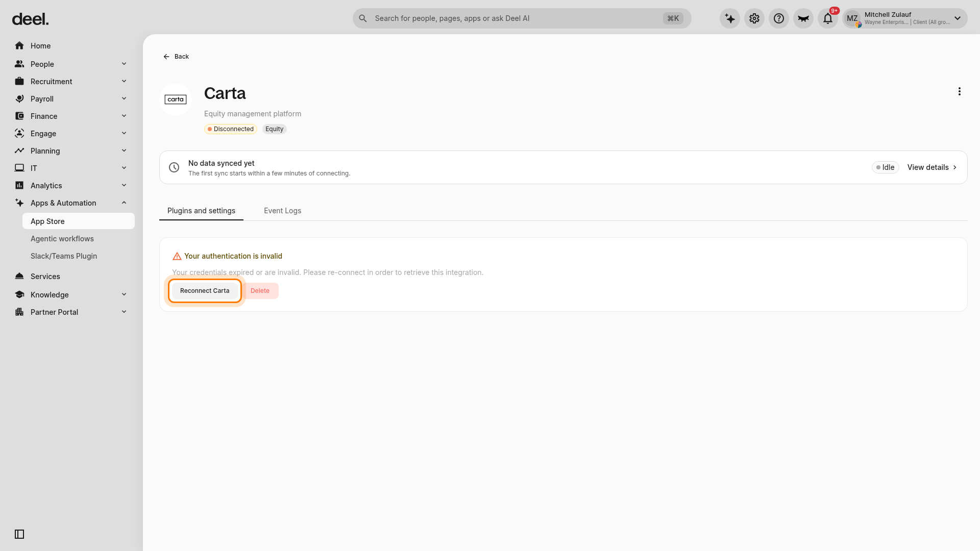The width and height of the screenshot is (980, 551).
Task: Go Back to the previous page
Action: point(176,57)
